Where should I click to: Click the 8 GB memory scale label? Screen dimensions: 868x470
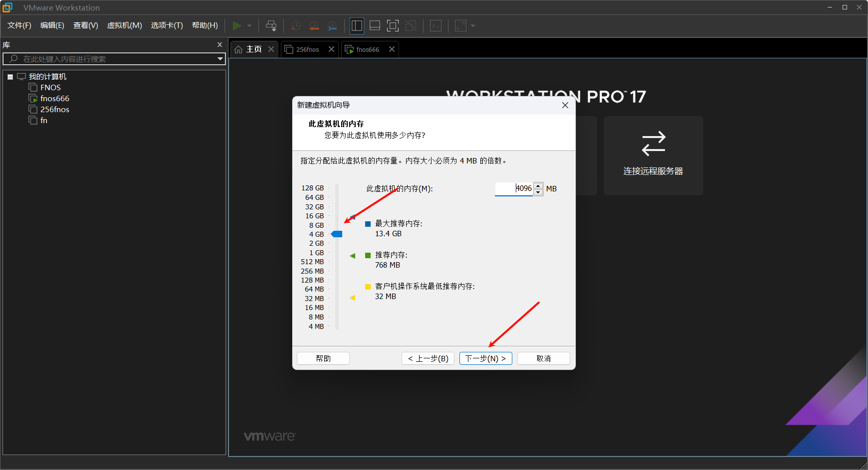point(317,225)
